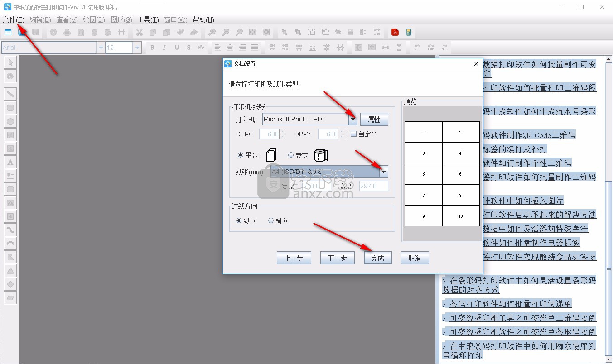Click the red PDF export icon
Viewport: 613px width, 364px height.
395,32
